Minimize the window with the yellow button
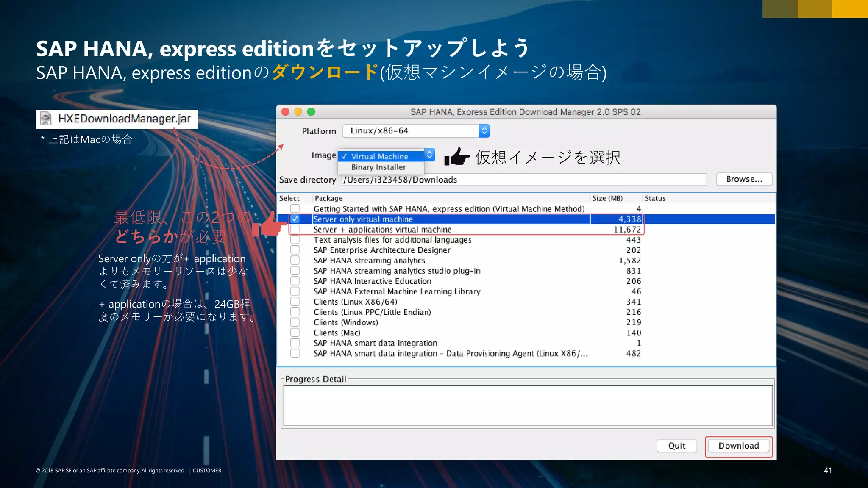This screenshot has width=868, height=488. 298,112
